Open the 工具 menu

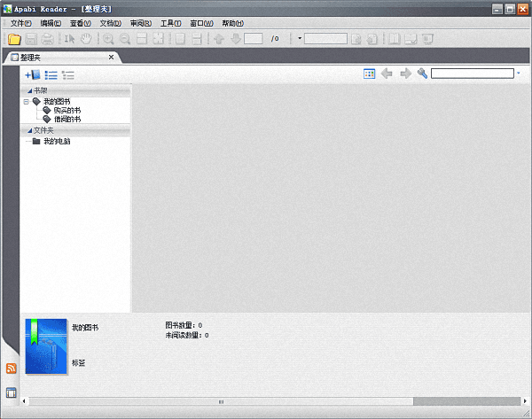click(x=170, y=23)
